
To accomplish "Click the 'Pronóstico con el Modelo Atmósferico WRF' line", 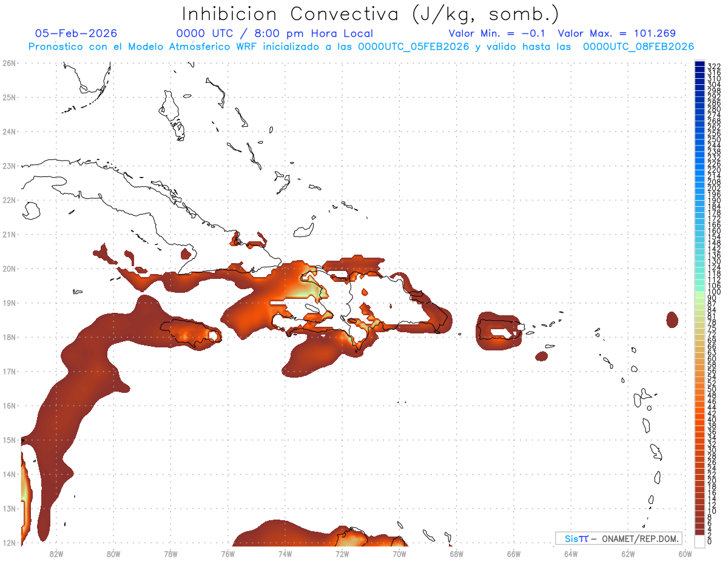I will pos(361,47).
